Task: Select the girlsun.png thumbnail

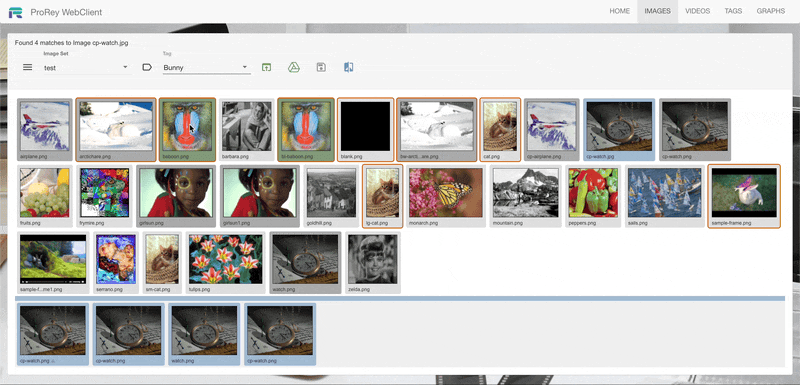Action: pos(176,196)
